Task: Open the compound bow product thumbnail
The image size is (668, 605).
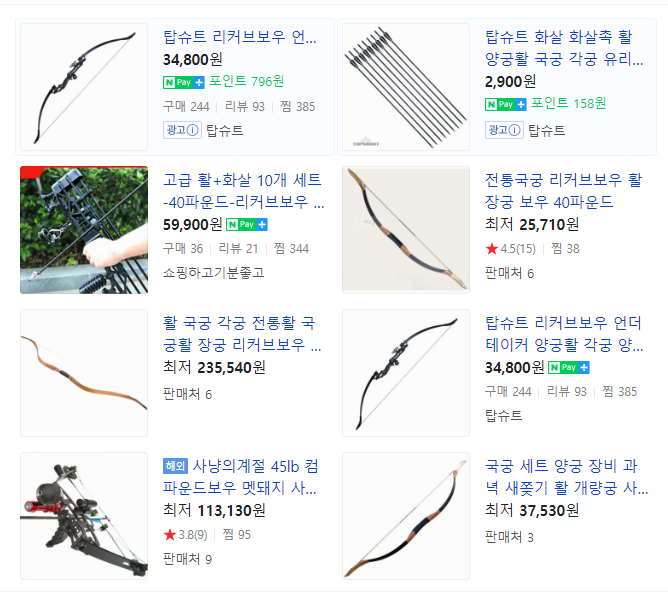Action: coord(84,516)
